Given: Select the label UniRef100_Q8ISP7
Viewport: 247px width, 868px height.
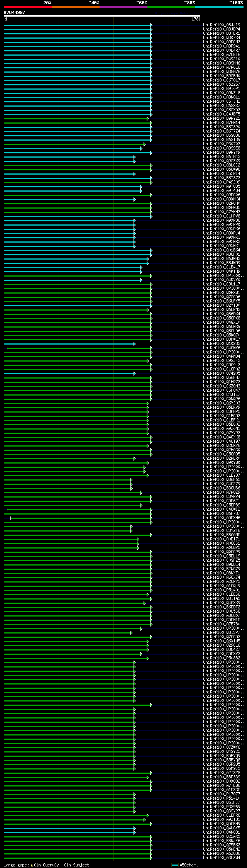Looking at the screenshot, I should [x=222, y=633].
